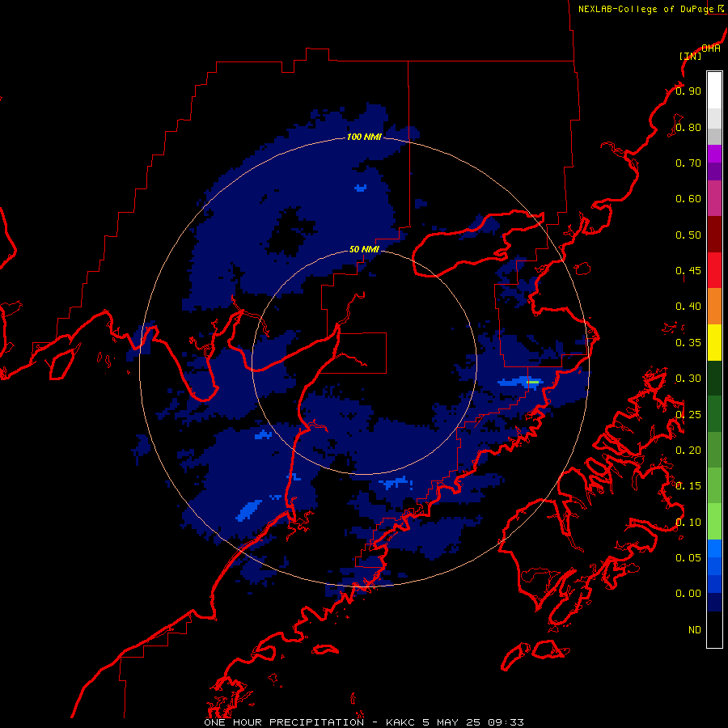Select the 0.20 legend value
The height and width of the screenshot is (728, 728).
688,451
